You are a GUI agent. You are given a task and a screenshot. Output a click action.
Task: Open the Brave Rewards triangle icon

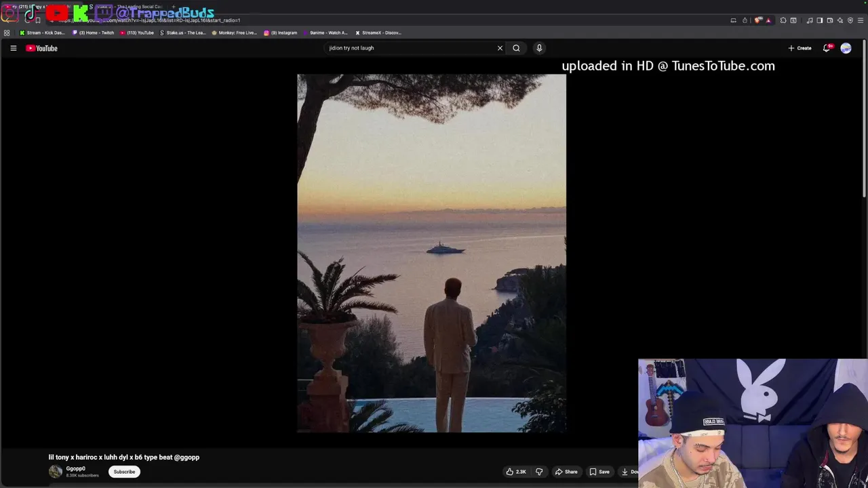[768, 20]
